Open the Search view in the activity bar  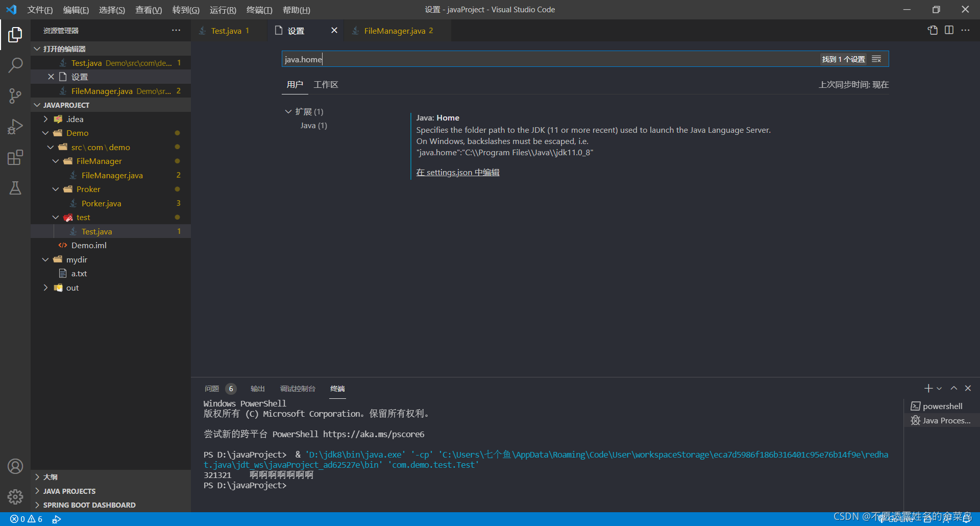tap(15, 65)
